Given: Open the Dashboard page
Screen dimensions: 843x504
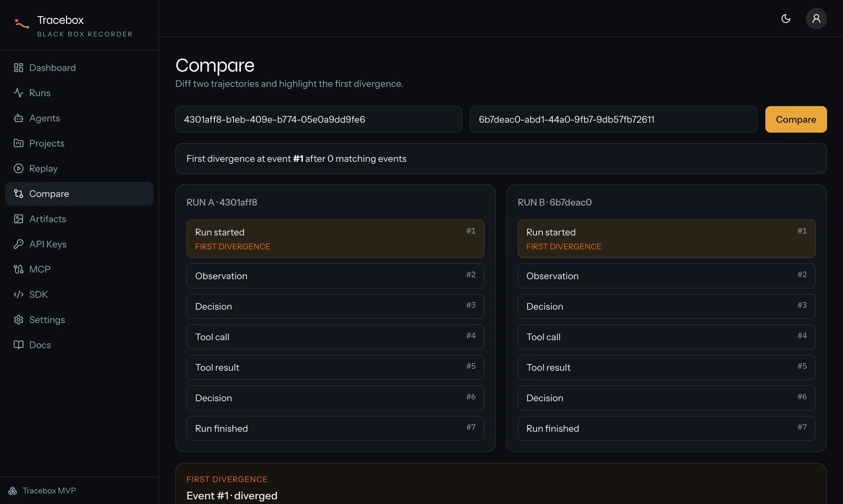Looking at the screenshot, I should click(79, 68).
